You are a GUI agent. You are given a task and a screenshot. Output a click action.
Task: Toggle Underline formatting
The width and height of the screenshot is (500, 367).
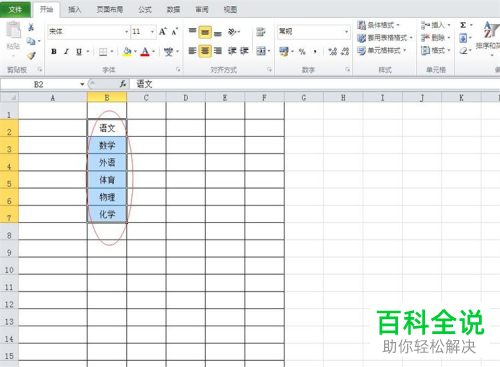pos(79,52)
